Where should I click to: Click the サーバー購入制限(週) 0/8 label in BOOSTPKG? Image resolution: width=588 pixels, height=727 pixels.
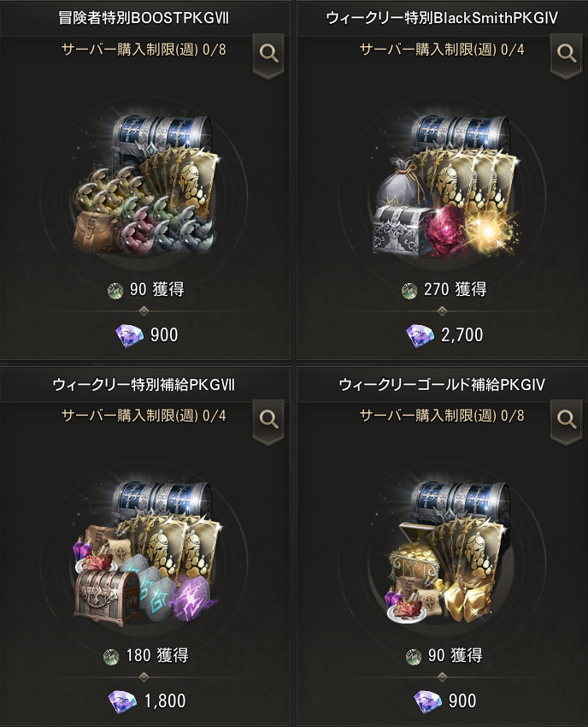point(144,50)
